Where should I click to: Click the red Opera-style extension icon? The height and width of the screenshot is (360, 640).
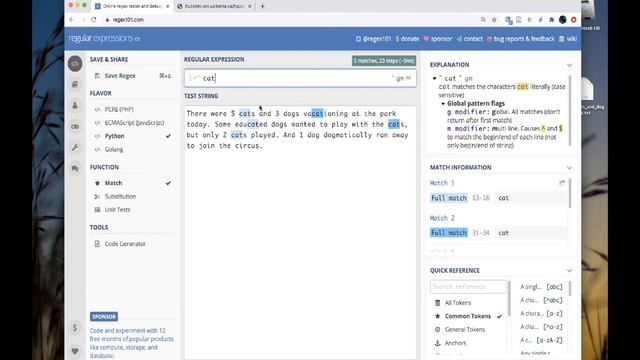[573, 20]
